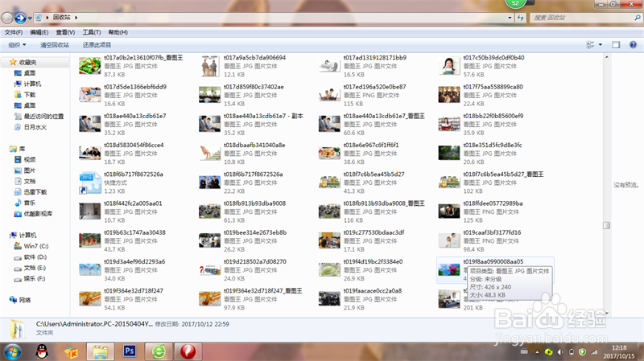Open the green browser taskbar icon
This screenshot has width=644, height=361.
coord(159,352)
